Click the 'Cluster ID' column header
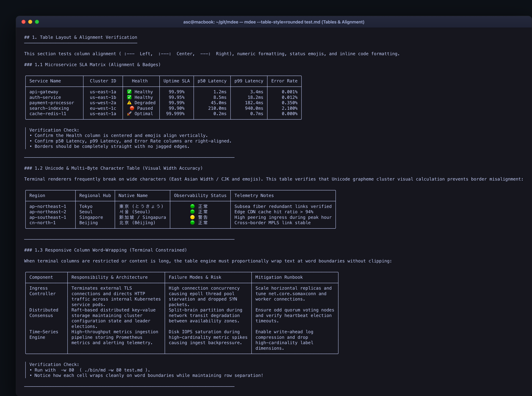The width and height of the screenshot is (532, 396). tap(103, 81)
